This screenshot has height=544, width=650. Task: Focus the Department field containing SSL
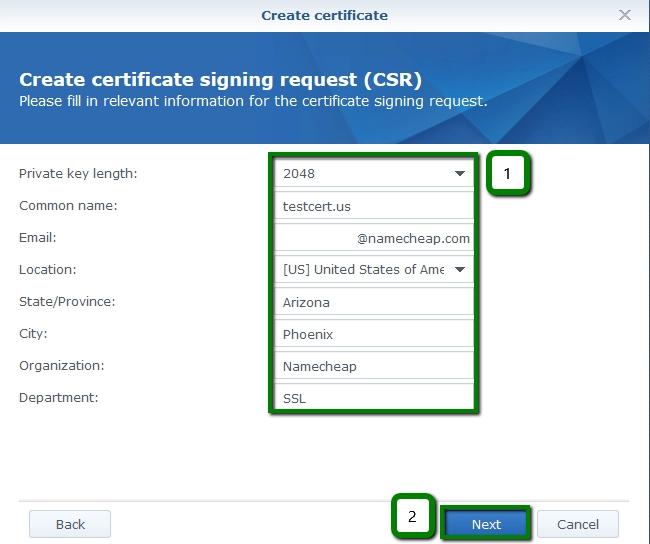click(372, 398)
